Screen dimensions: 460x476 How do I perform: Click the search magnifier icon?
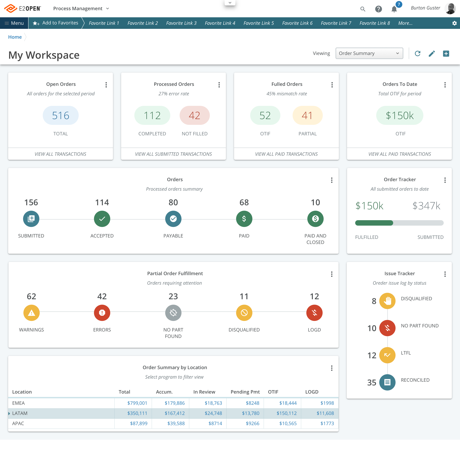(363, 9)
